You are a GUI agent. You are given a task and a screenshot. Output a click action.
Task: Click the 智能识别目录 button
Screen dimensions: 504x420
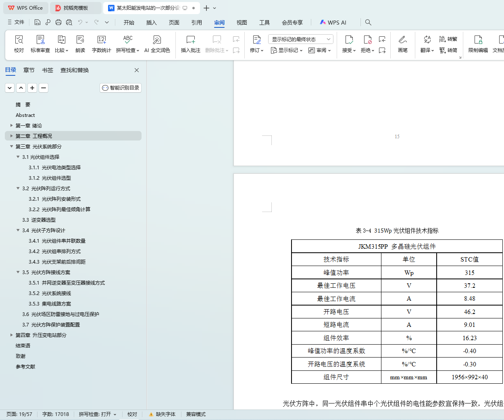121,87
